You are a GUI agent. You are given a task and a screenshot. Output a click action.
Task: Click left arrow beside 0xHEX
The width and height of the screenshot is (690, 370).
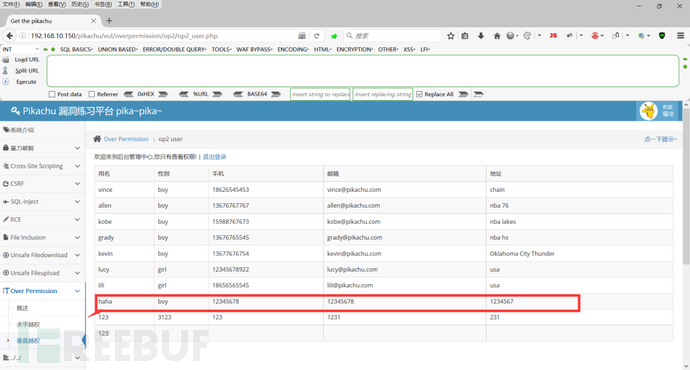coord(128,94)
